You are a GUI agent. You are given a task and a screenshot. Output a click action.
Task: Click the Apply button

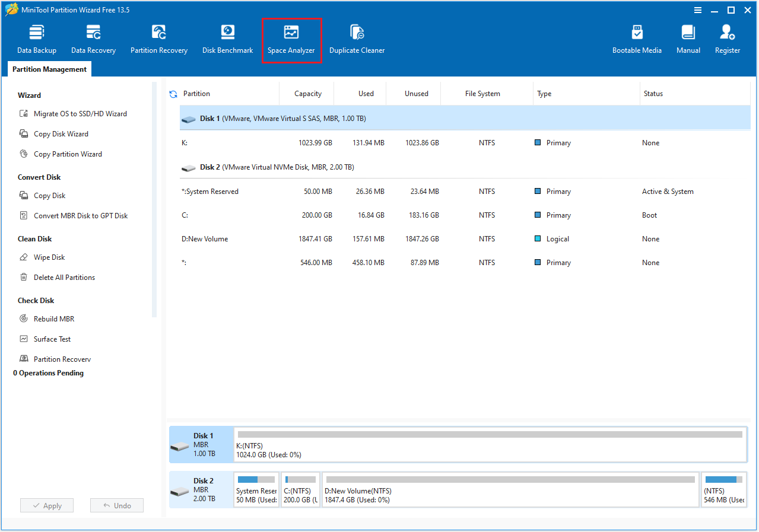point(46,505)
